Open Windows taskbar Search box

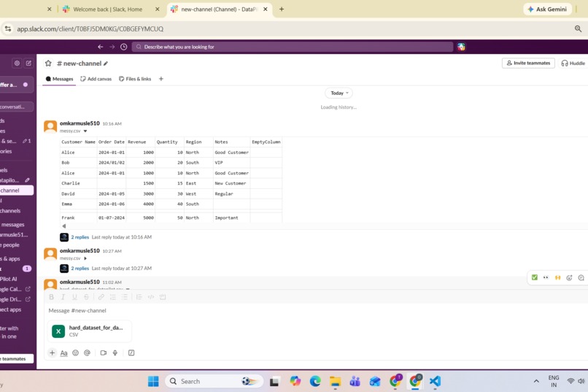tap(214, 382)
